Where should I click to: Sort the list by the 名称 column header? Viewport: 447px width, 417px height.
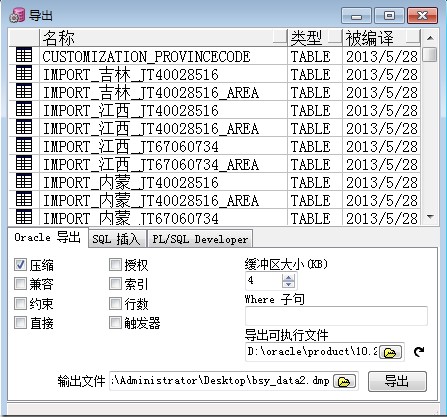click(x=163, y=37)
